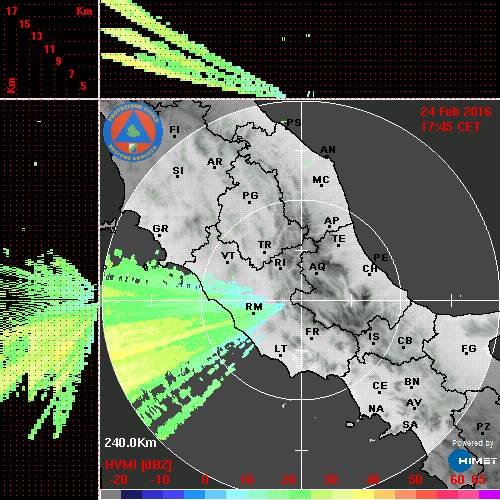Click the '30' dBZ legend value
Viewport: 500px width, 500px height.
pyautogui.click(x=330, y=480)
